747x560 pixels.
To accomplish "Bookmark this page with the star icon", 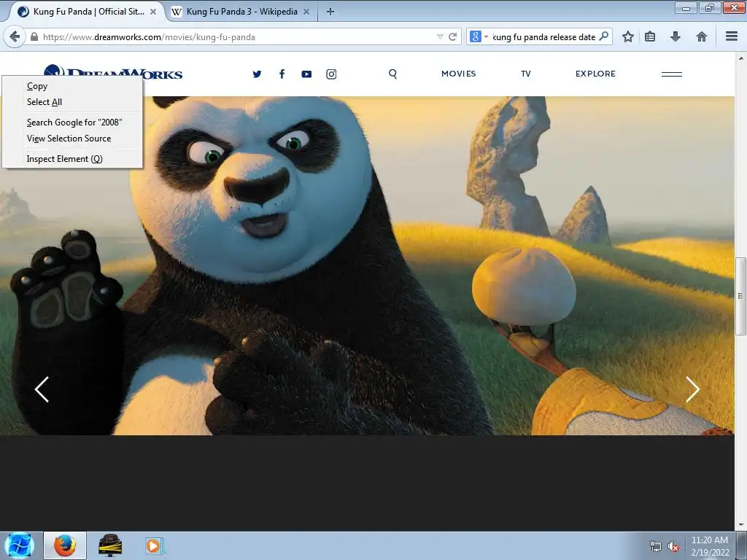I will coord(628,36).
